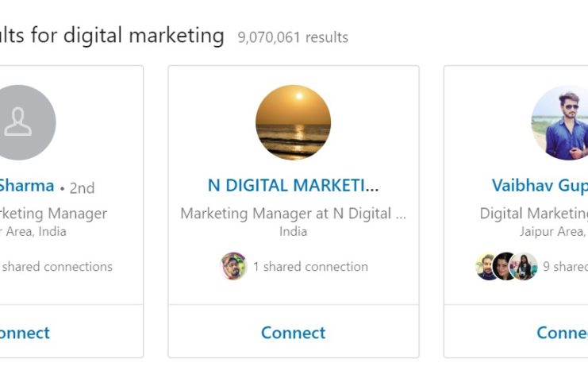Open the sunset profile photo of N Digital Marketing
588x386 pixels.
(293, 122)
